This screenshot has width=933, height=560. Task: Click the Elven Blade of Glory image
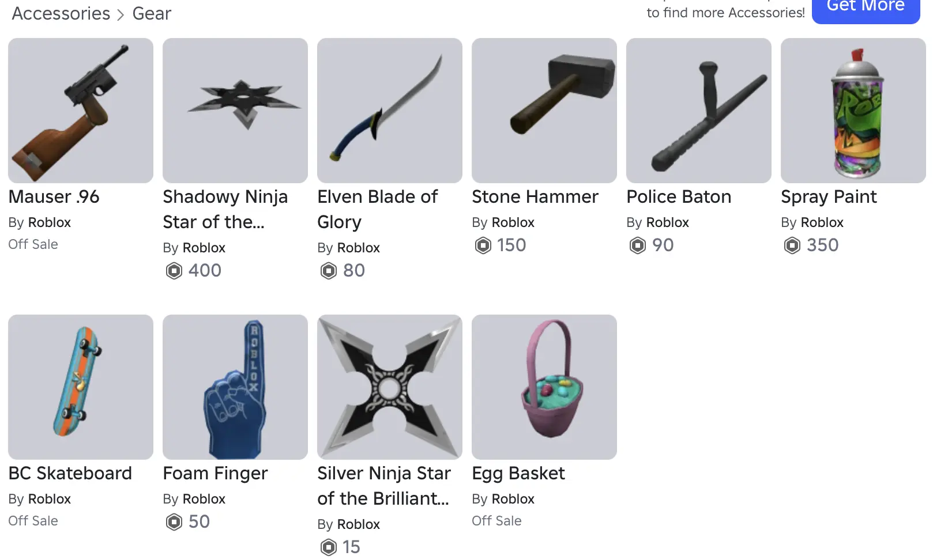pyautogui.click(x=390, y=111)
